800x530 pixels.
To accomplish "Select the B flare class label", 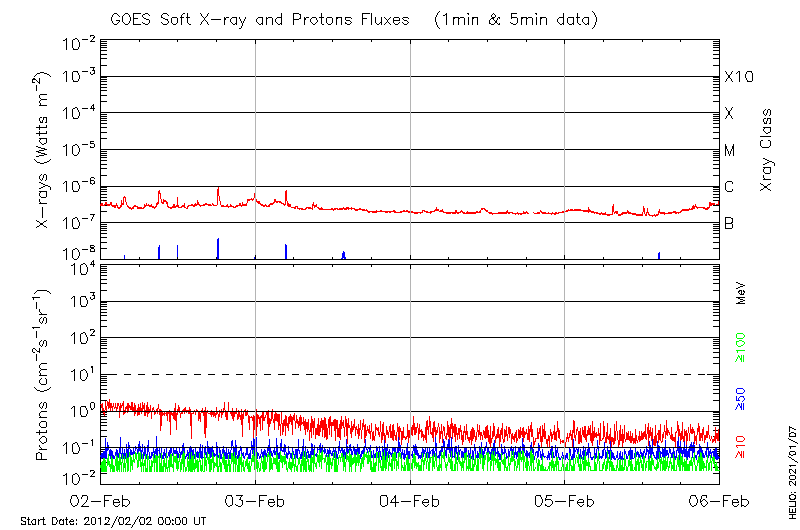I will click(x=729, y=223).
